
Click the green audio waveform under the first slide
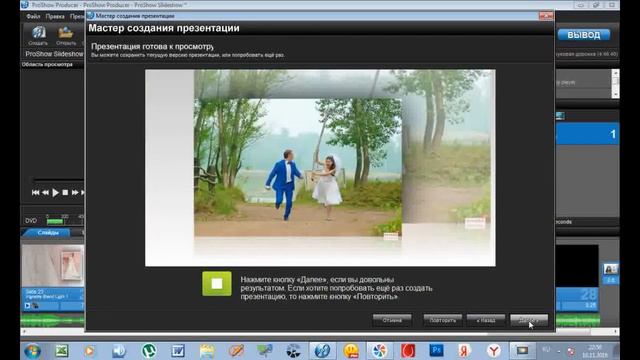53,321
